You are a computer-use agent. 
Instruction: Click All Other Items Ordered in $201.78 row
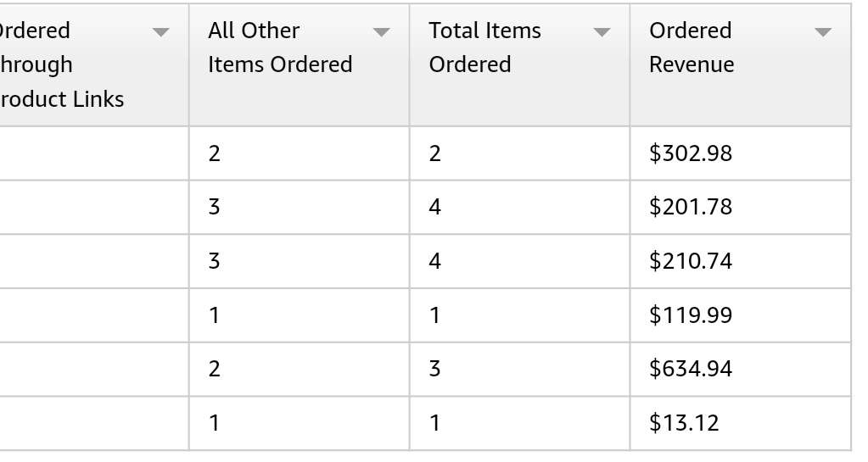[215, 207]
